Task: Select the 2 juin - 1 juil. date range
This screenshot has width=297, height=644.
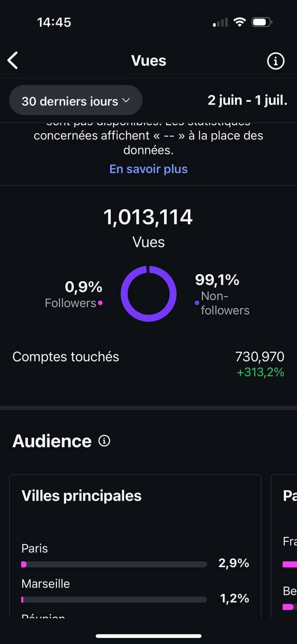Action: 248,100
